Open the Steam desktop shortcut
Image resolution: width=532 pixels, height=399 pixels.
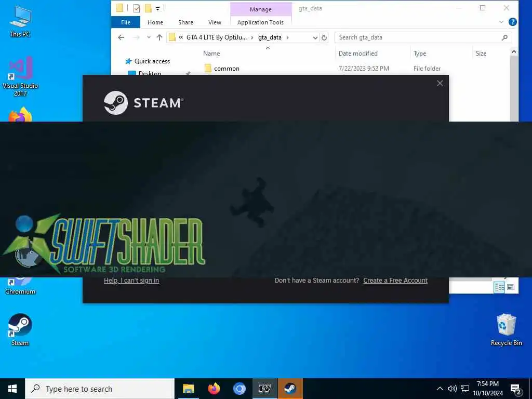click(x=20, y=329)
